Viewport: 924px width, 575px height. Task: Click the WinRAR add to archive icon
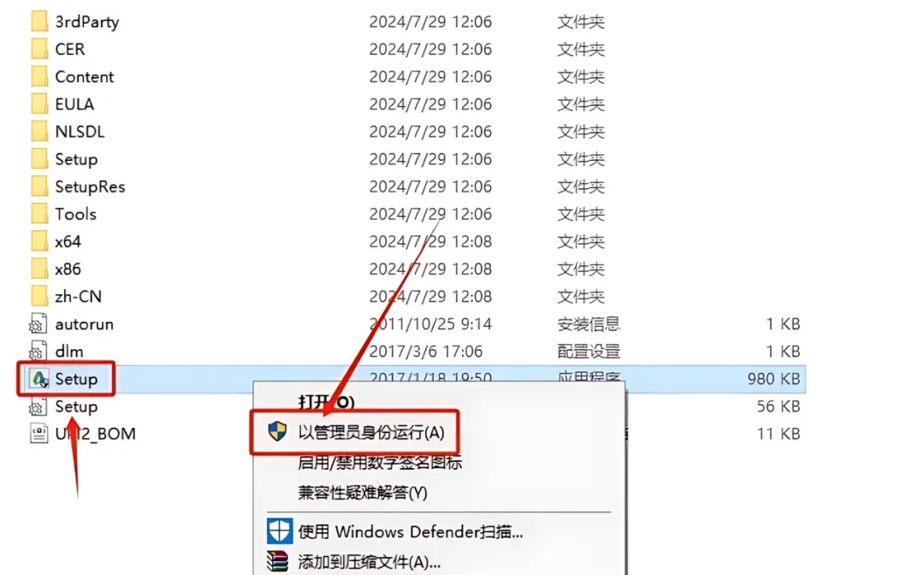(x=277, y=561)
